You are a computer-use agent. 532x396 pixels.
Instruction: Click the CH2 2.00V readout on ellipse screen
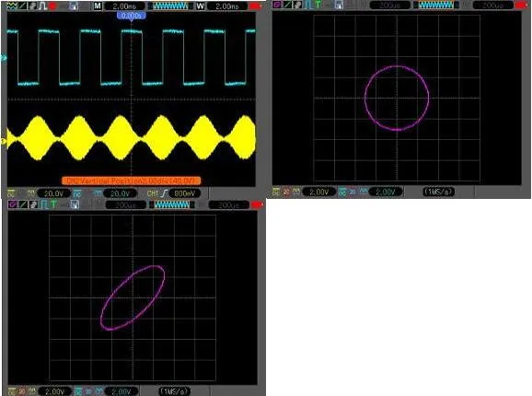coord(121,391)
